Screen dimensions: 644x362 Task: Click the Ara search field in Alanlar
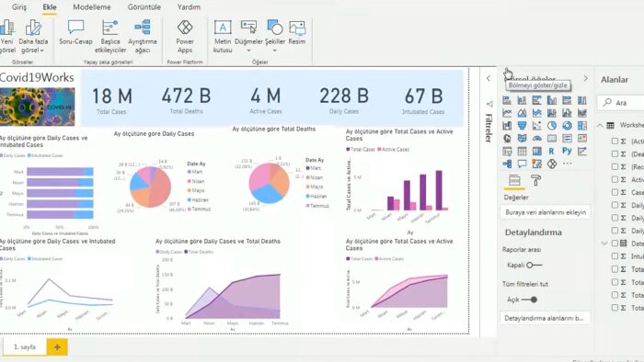(x=622, y=103)
